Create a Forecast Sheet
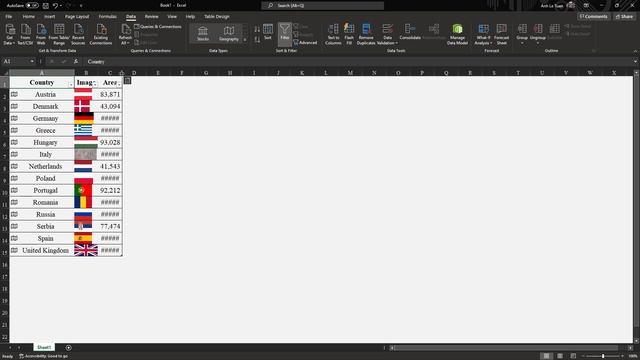This screenshot has height=360, width=640. coord(502,34)
